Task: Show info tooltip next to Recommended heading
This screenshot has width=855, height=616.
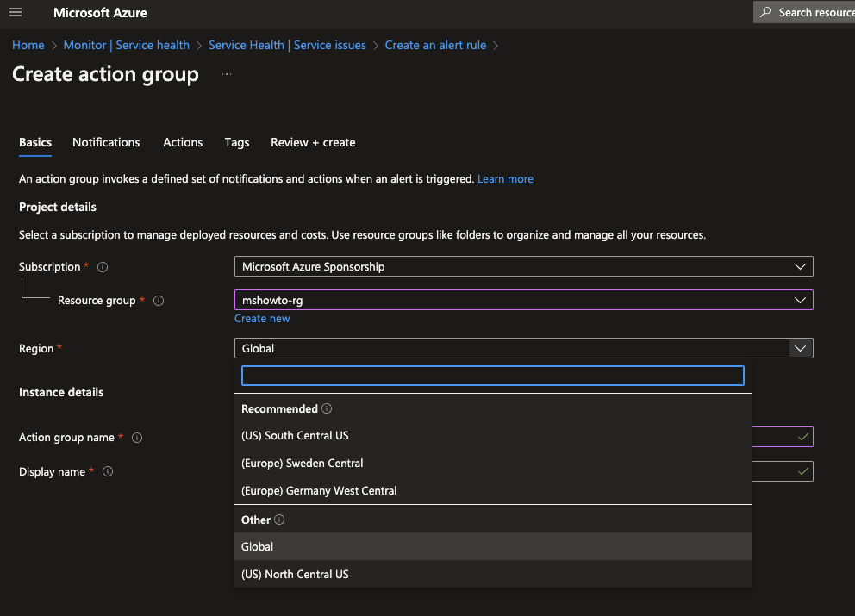Action: click(x=327, y=408)
